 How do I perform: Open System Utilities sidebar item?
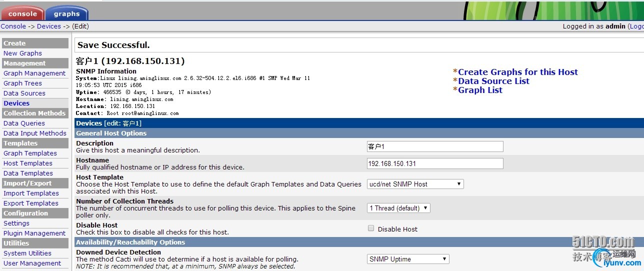click(x=27, y=253)
